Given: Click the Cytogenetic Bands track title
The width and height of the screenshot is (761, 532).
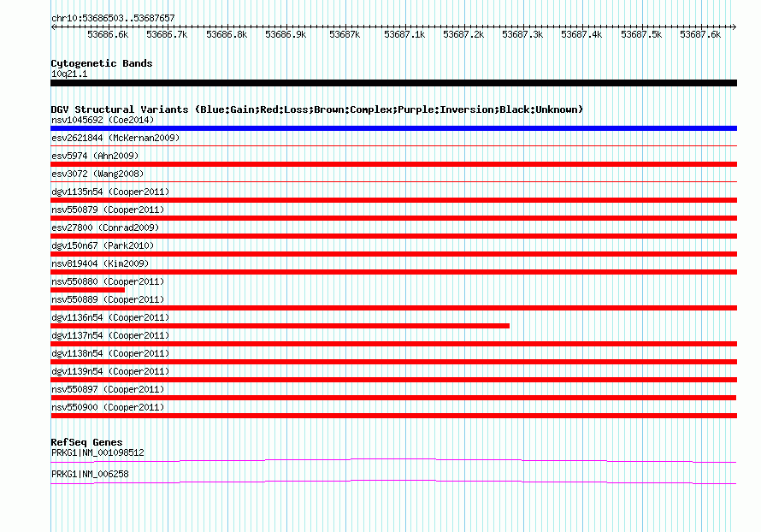Looking at the screenshot, I should tap(102, 63).
